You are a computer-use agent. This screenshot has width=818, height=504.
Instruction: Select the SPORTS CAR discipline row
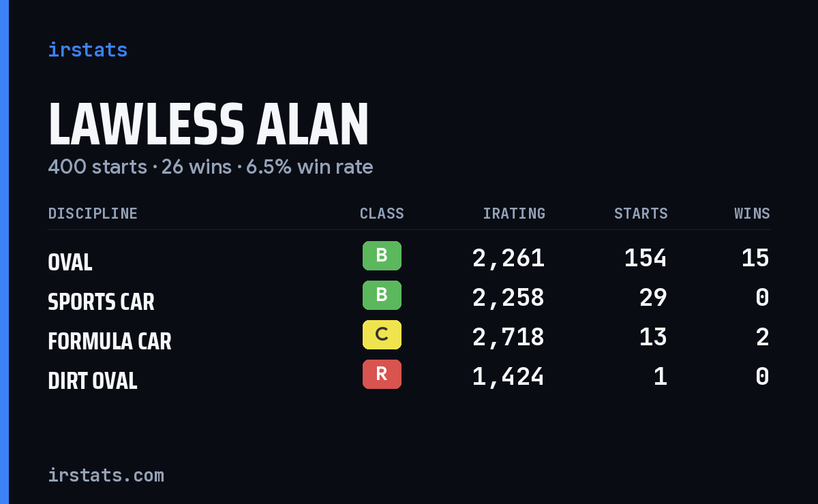point(409,298)
